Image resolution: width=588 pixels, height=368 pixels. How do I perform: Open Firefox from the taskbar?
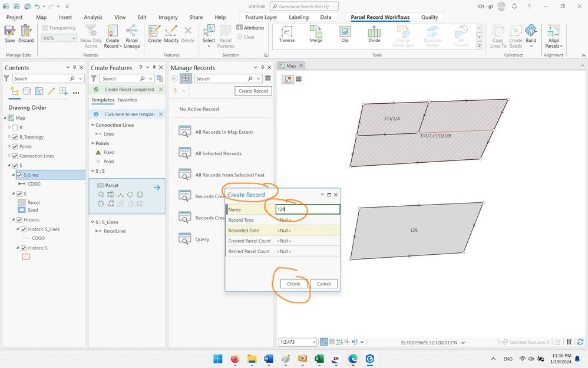[x=234, y=359]
